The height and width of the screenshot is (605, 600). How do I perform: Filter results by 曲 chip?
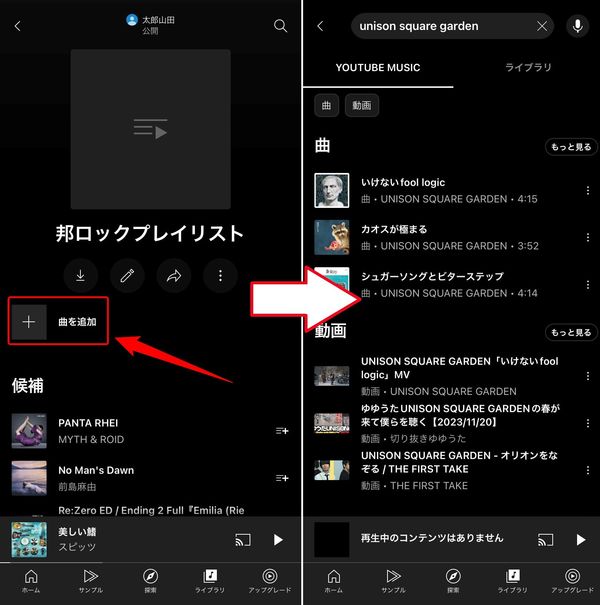tap(326, 105)
